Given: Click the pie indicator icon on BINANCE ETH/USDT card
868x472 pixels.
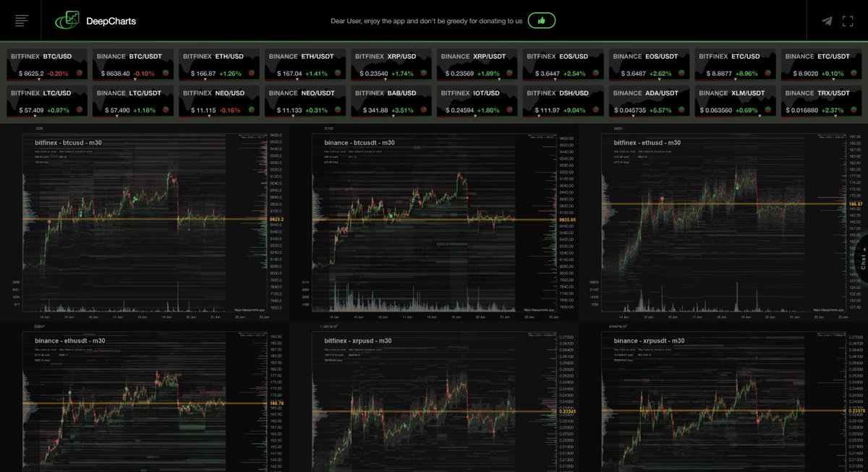Looking at the screenshot, I should point(338,72).
